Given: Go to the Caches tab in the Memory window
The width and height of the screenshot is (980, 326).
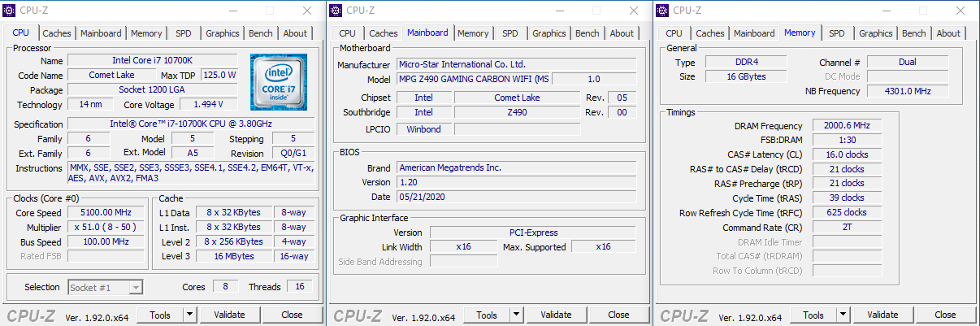Looking at the screenshot, I should click(710, 33).
